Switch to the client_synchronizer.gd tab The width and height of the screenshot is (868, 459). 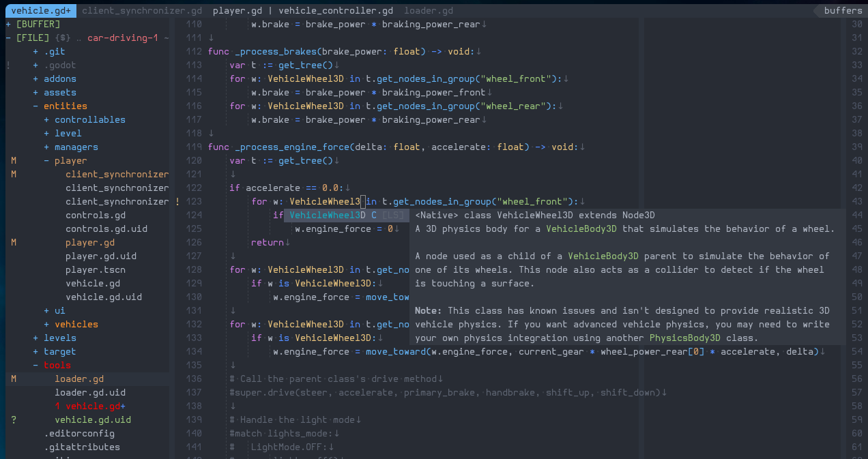click(x=142, y=10)
